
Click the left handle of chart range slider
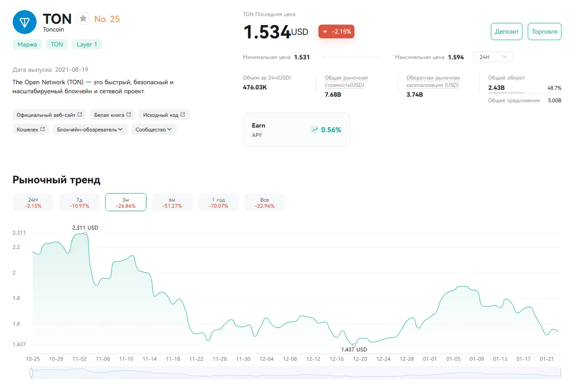pos(31,373)
